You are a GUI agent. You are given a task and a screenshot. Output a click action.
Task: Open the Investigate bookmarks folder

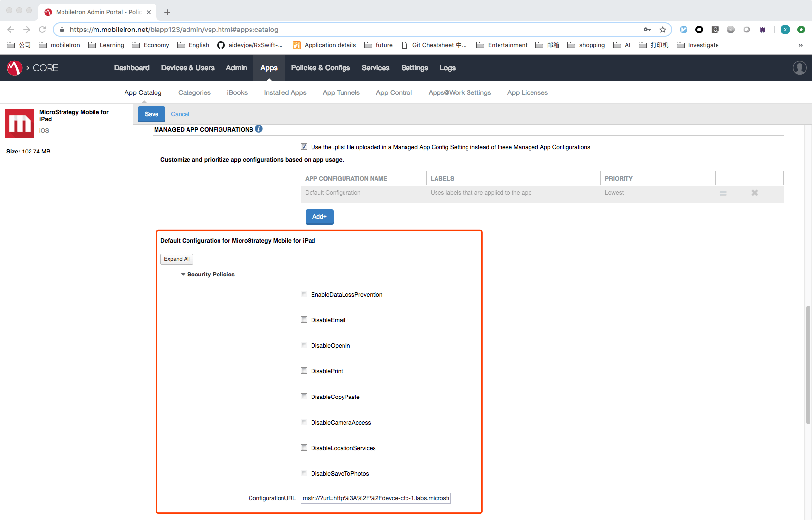click(698, 45)
